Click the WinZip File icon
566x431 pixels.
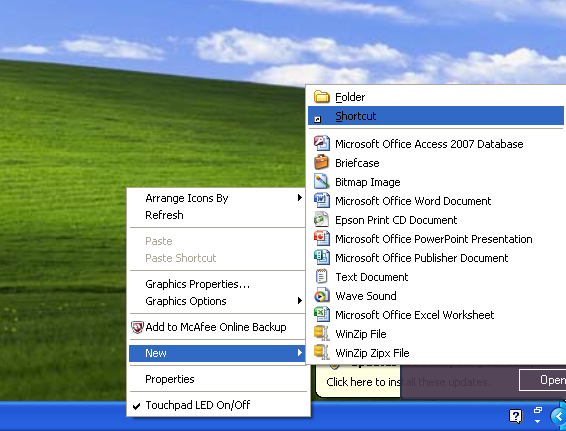click(321, 333)
